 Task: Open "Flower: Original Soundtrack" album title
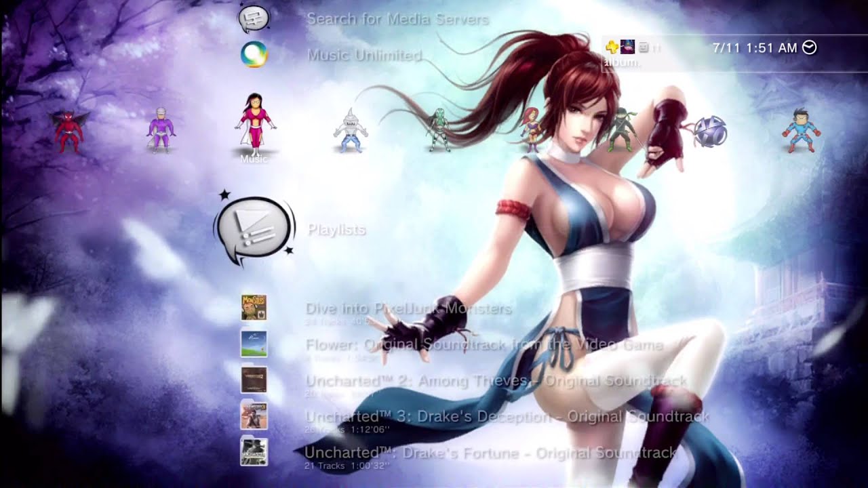pyautogui.click(x=485, y=345)
